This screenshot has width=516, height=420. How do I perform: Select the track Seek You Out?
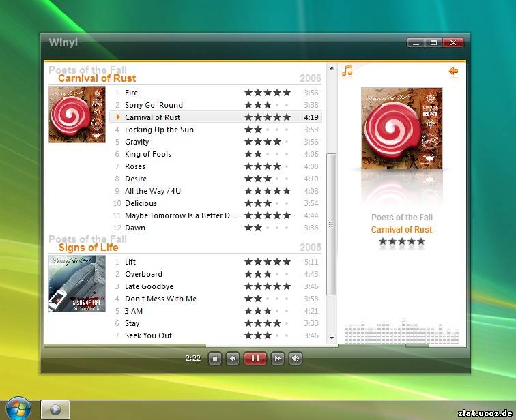216,335
